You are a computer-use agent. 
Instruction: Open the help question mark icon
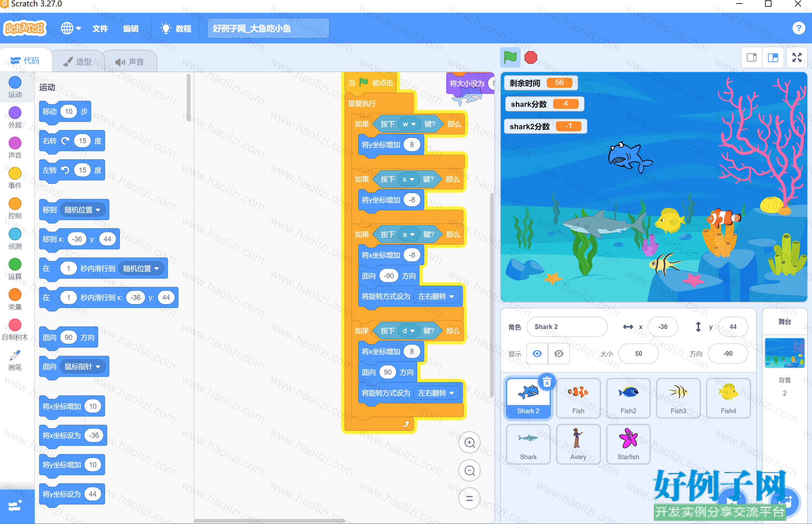tap(798, 28)
